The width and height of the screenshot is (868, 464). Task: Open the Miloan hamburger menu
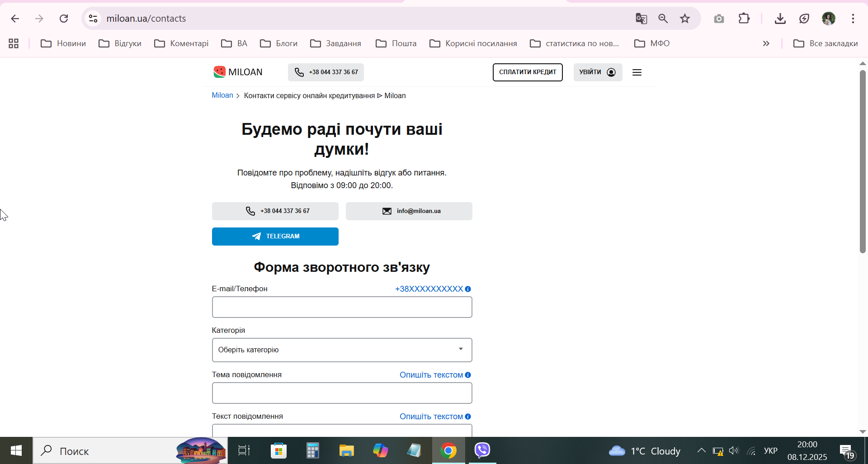click(637, 72)
